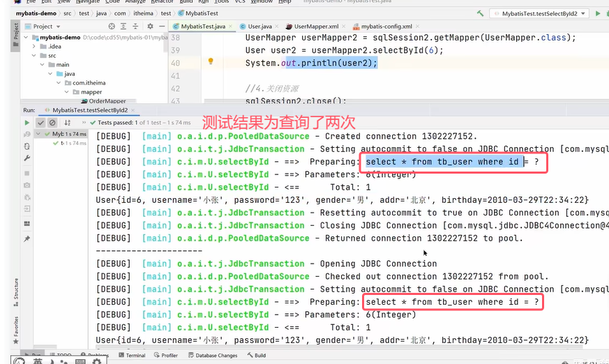Image resolution: width=609 pixels, height=364 pixels.
Task: Open the run configuration dropdown MybatisTest.testSelectById2
Action: point(539,13)
